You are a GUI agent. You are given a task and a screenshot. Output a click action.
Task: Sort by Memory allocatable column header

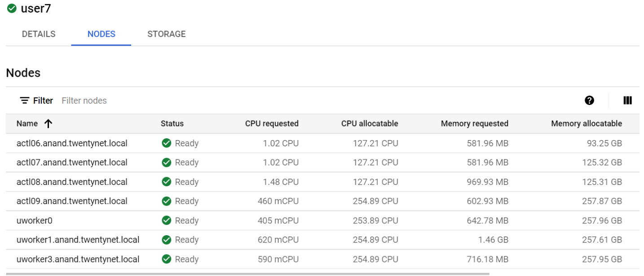[586, 123]
